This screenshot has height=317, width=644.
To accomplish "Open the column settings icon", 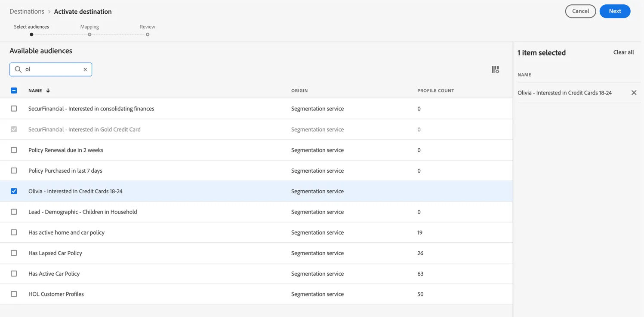I will click(x=495, y=70).
